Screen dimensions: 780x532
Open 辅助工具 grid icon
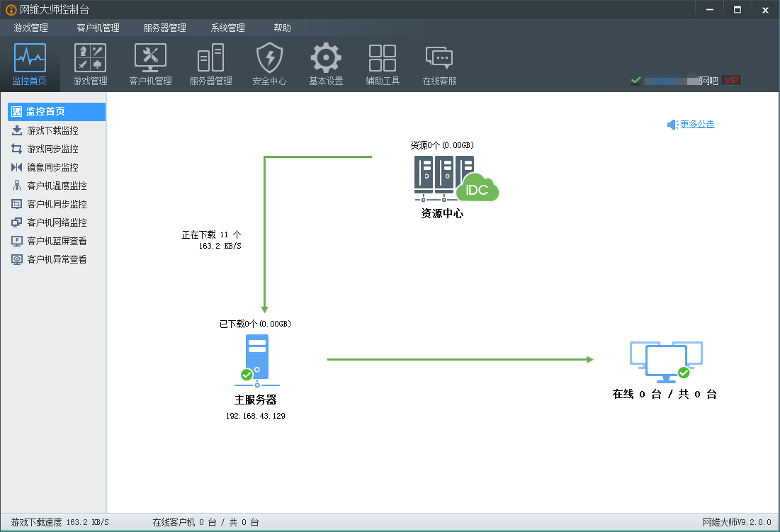click(x=383, y=64)
